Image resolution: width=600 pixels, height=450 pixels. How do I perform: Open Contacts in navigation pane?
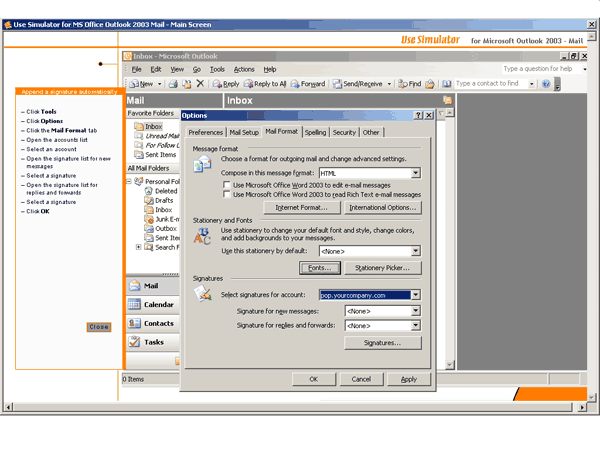pyautogui.click(x=153, y=323)
